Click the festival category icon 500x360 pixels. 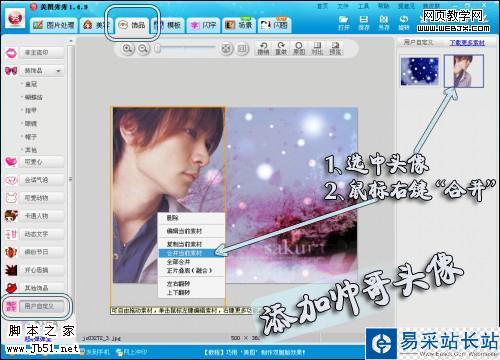point(11,252)
